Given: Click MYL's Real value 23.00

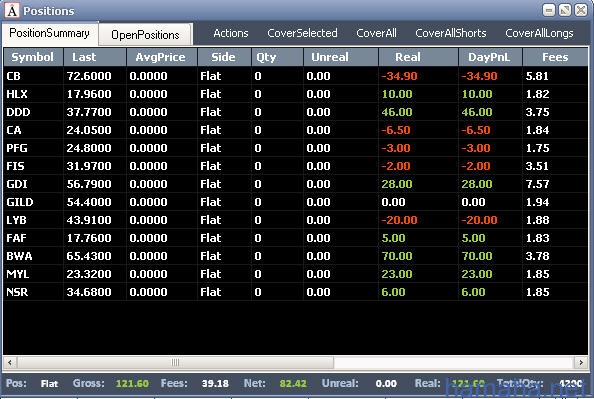Looking at the screenshot, I should coord(397,274).
